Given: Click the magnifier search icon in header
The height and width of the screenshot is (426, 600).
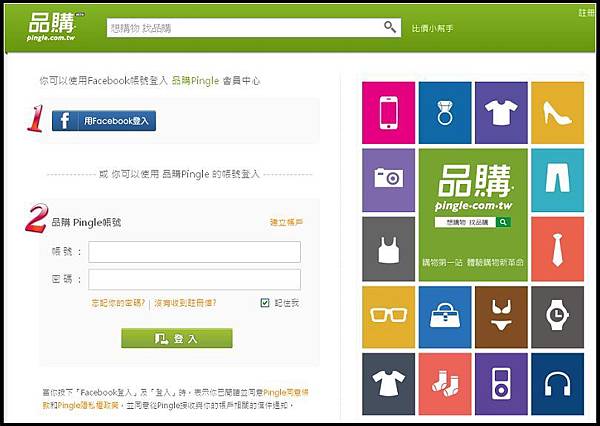Looking at the screenshot, I should pos(390,27).
